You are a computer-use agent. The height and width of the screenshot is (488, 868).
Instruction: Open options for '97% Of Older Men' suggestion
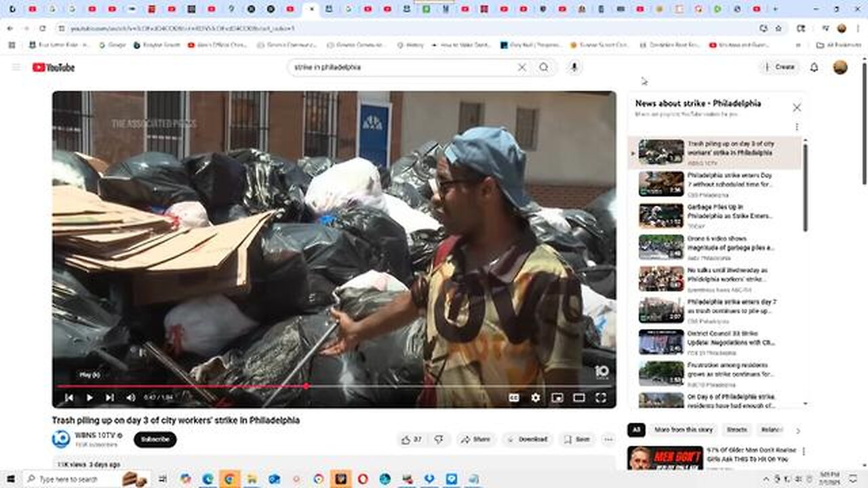[804, 451]
